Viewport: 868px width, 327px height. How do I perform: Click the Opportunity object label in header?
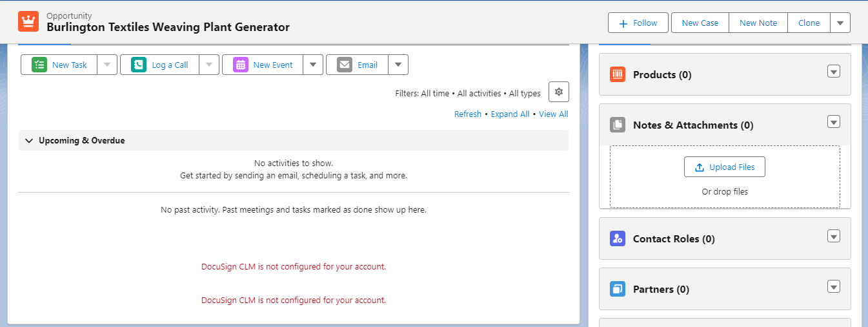pyautogui.click(x=69, y=16)
